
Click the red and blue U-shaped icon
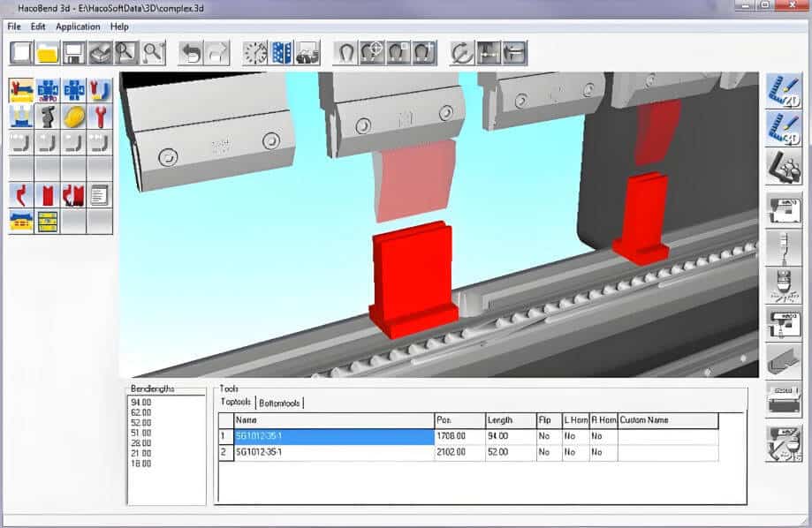pos(100,91)
